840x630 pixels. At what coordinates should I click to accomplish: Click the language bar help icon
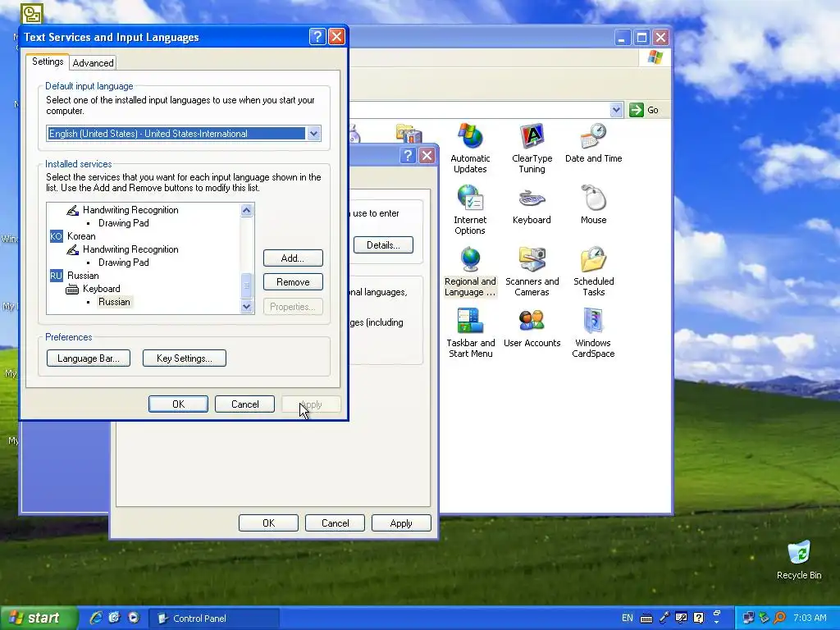tap(699, 618)
